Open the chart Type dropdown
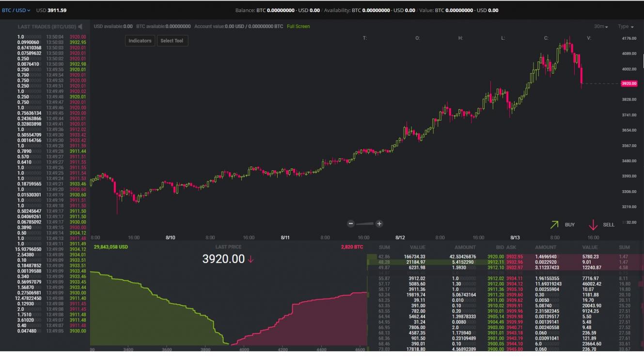This screenshot has height=361, width=644. click(x=625, y=27)
